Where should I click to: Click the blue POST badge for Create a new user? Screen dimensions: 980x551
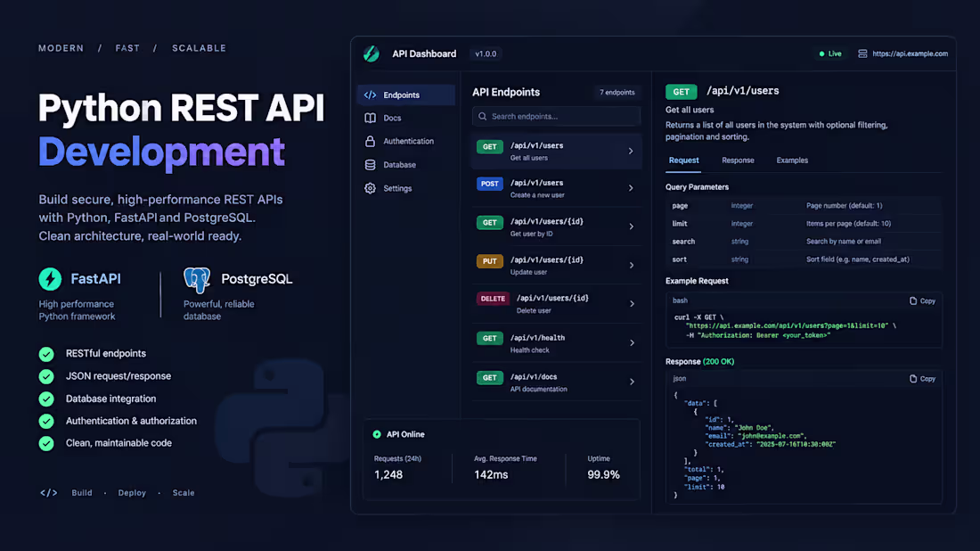[490, 184]
